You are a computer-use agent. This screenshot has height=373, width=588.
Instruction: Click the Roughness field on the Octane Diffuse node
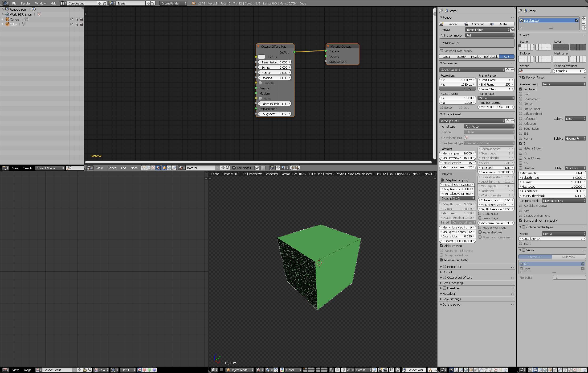coord(274,114)
